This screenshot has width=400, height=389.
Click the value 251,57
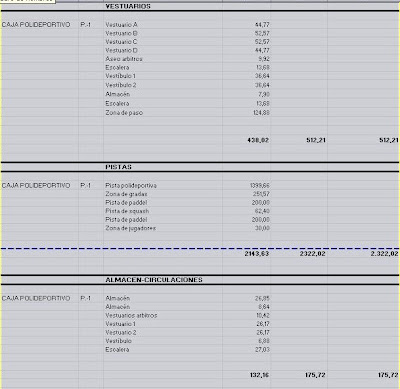tap(261, 194)
